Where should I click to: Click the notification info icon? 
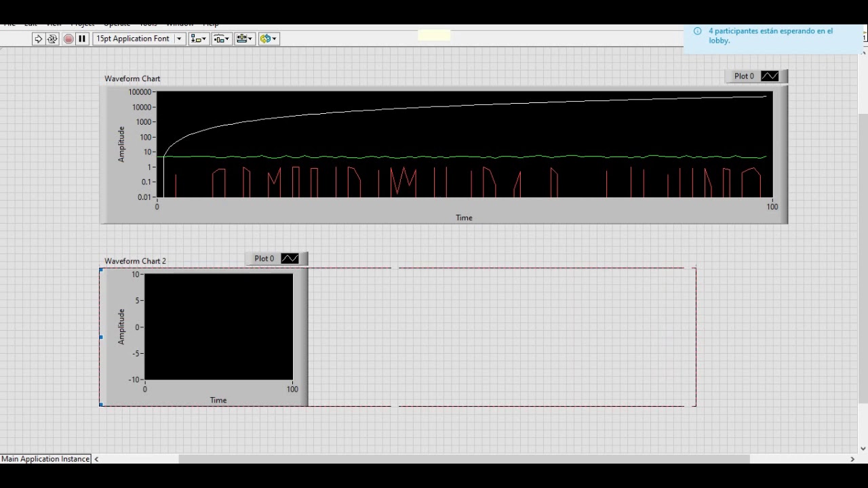click(x=697, y=31)
